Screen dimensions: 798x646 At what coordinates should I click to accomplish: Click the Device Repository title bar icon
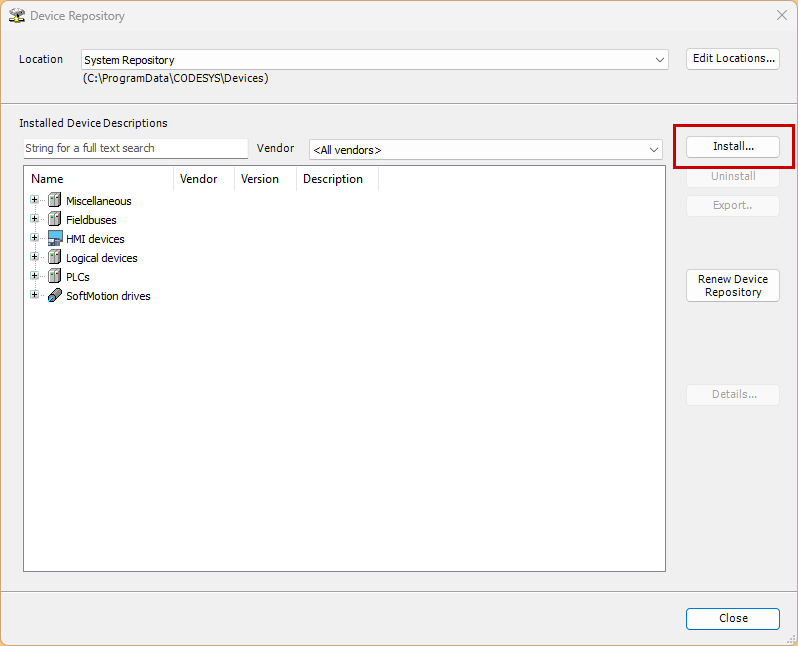coord(16,16)
